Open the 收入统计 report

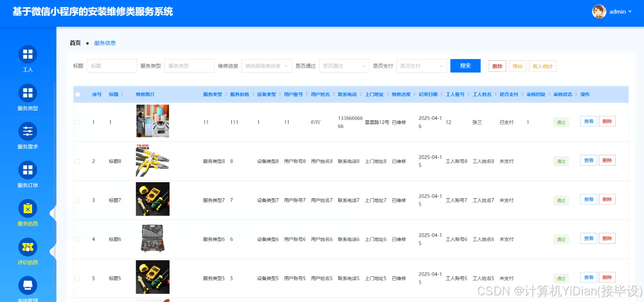(x=543, y=65)
